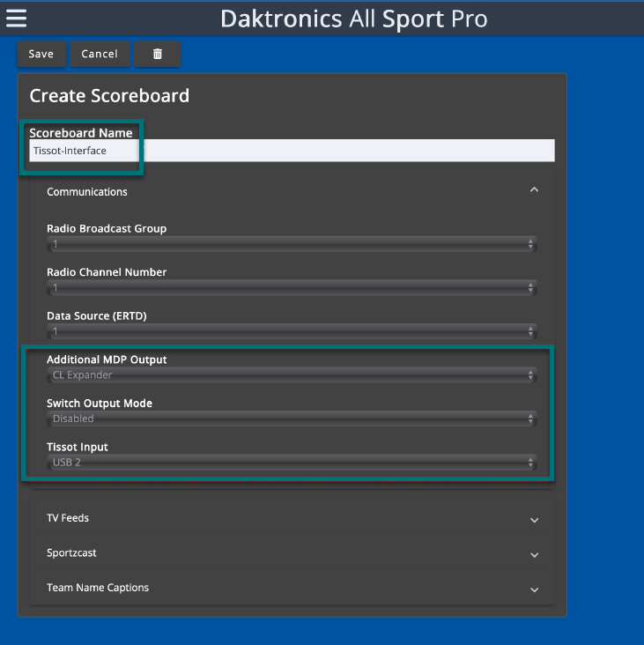Click the trash delete icon
Viewport: 644px width, 645px height.
pyautogui.click(x=158, y=54)
